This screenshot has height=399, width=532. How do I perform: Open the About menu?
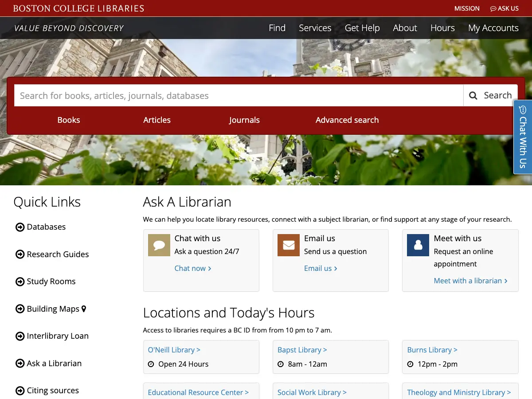click(405, 28)
